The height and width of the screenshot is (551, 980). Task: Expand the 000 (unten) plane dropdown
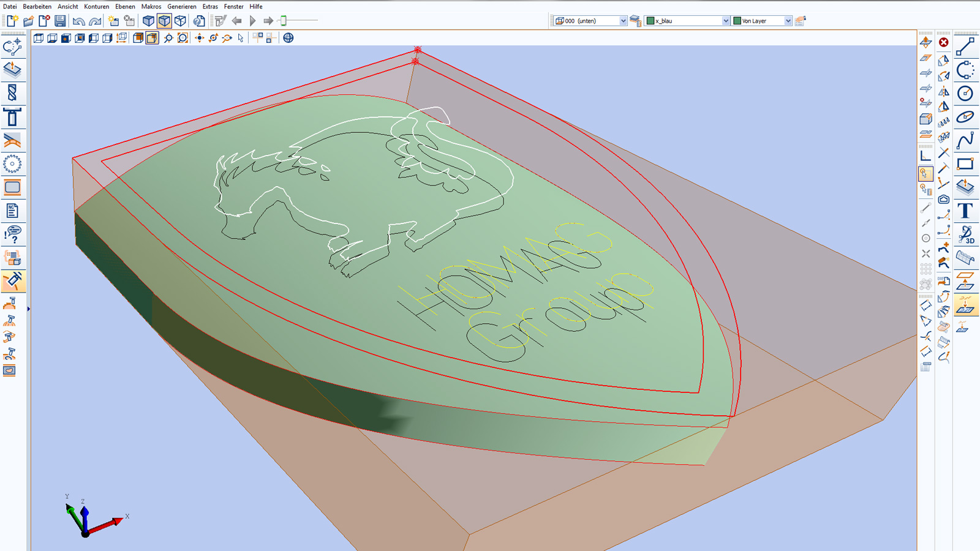click(x=623, y=21)
